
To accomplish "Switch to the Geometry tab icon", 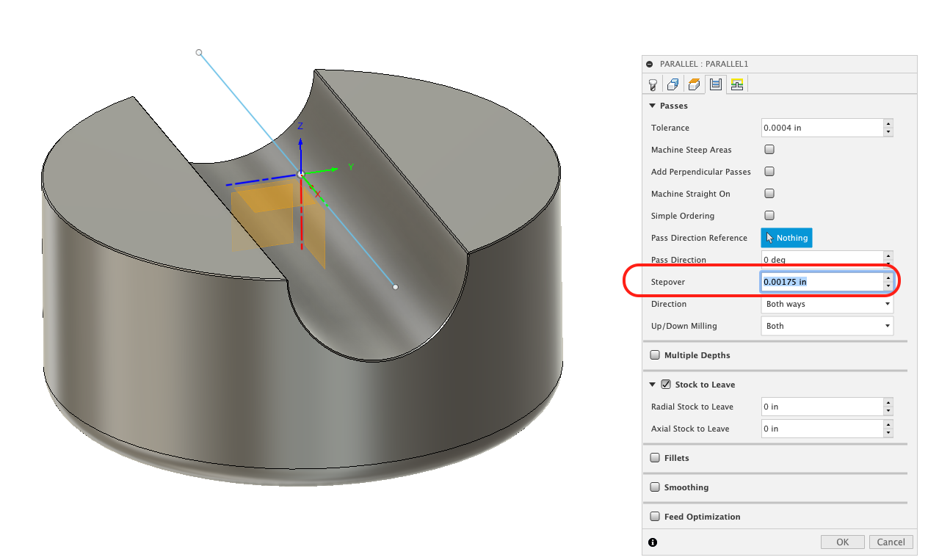I will click(673, 84).
